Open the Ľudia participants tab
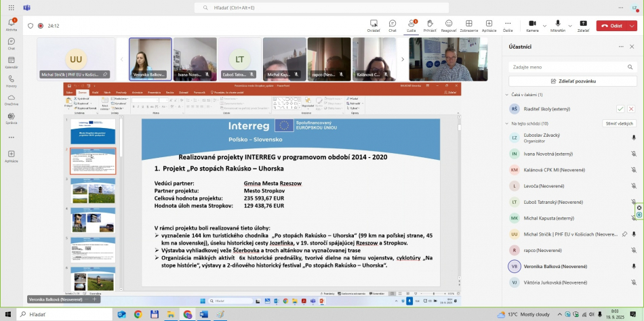This screenshot has width=644, height=321. [411, 25]
